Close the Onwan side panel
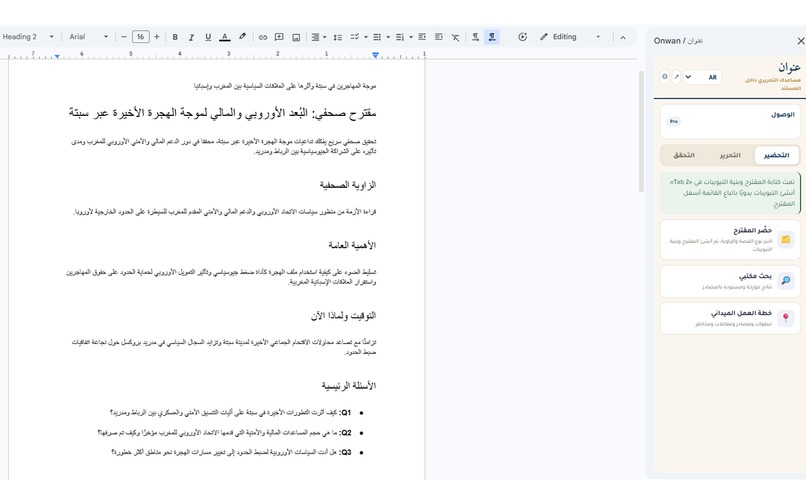Viewport: 806px width, 504px height. 800,41
